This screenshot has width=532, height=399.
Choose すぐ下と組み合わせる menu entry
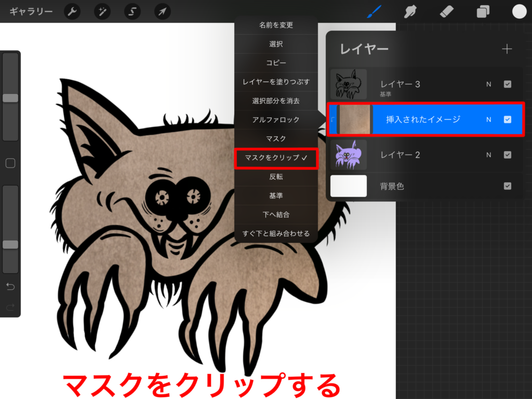pos(276,234)
